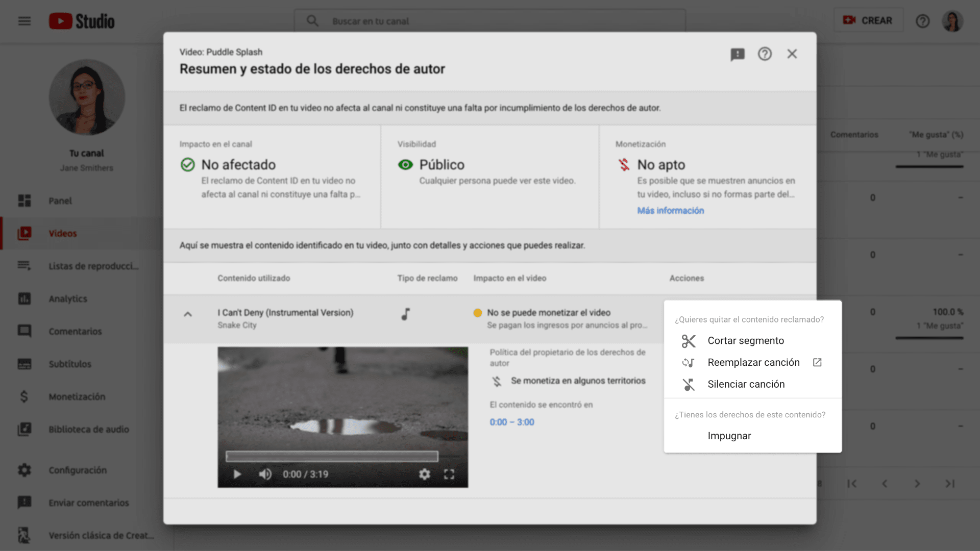
Task: Choose Reemplazar canción from the menu
Action: point(753,362)
